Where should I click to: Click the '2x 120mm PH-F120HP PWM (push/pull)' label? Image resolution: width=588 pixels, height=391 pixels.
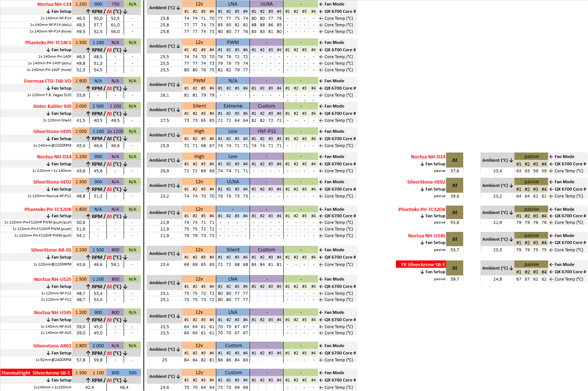[x=38, y=222]
